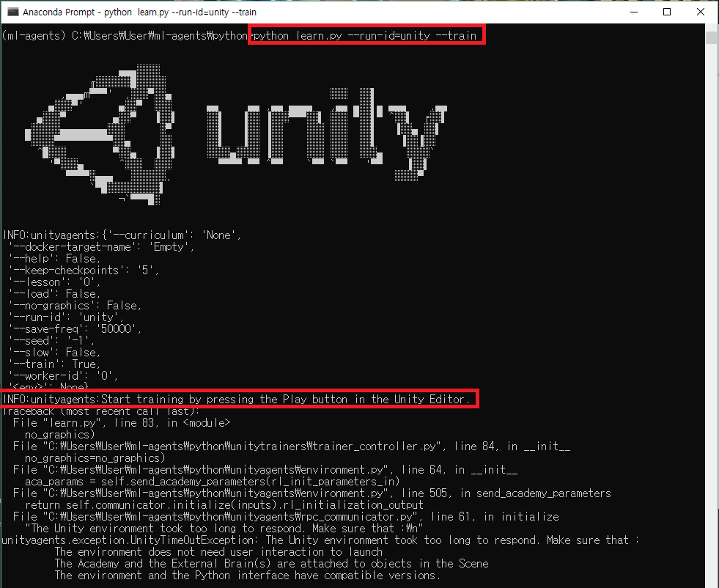The height and width of the screenshot is (588, 719).
Task: Click 'The environment and the Python interface' line
Action: (248, 575)
